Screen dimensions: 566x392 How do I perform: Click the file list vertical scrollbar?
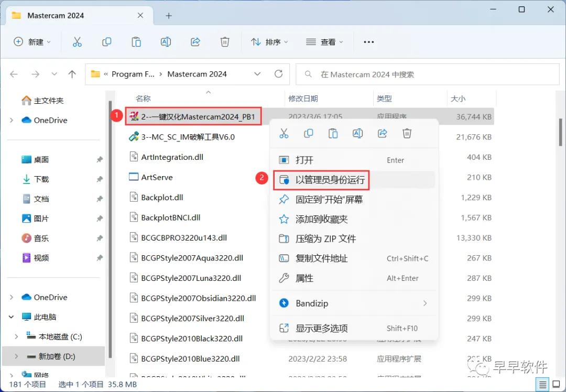pos(561,133)
